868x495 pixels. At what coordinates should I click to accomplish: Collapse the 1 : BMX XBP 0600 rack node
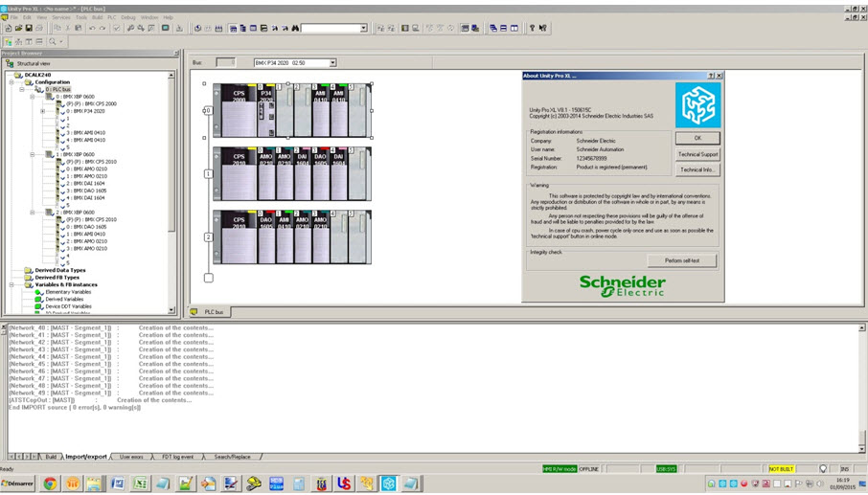coord(33,154)
